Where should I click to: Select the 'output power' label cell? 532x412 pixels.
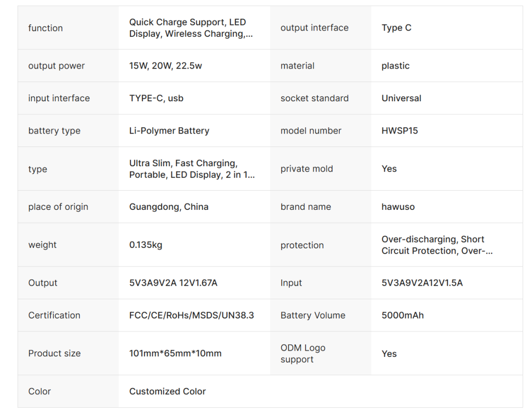pyautogui.click(x=68, y=65)
